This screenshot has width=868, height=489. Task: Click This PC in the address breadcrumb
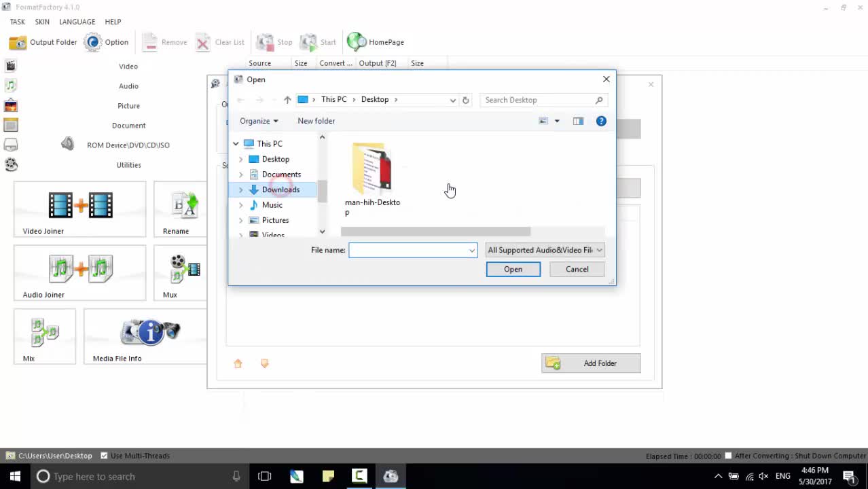(x=333, y=99)
